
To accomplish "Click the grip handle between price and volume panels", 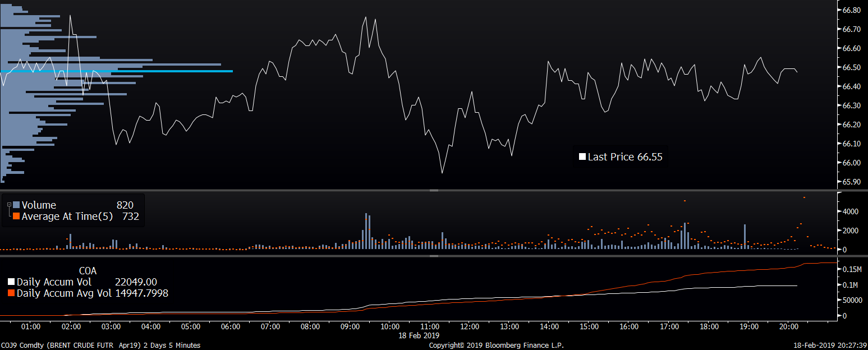I will [x=434, y=191].
